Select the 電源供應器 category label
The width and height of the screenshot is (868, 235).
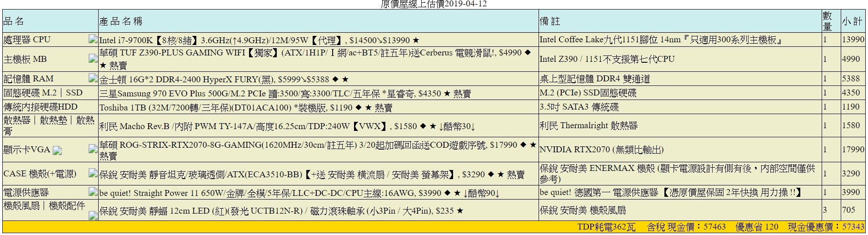click(x=26, y=192)
